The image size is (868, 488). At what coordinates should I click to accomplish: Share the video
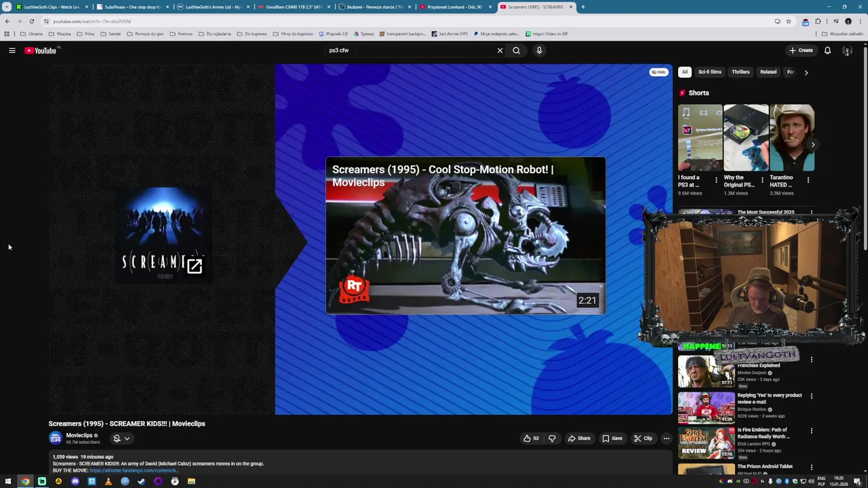pos(579,439)
